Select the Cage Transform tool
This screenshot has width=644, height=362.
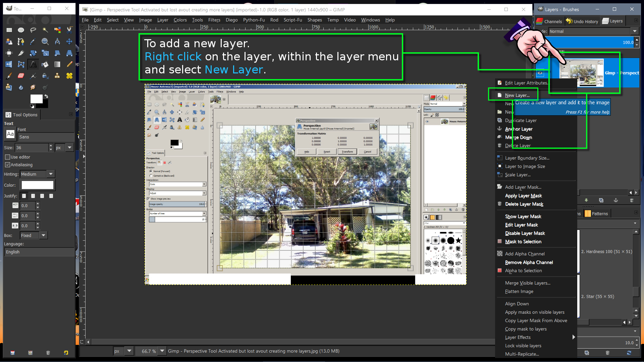point(21,64)
